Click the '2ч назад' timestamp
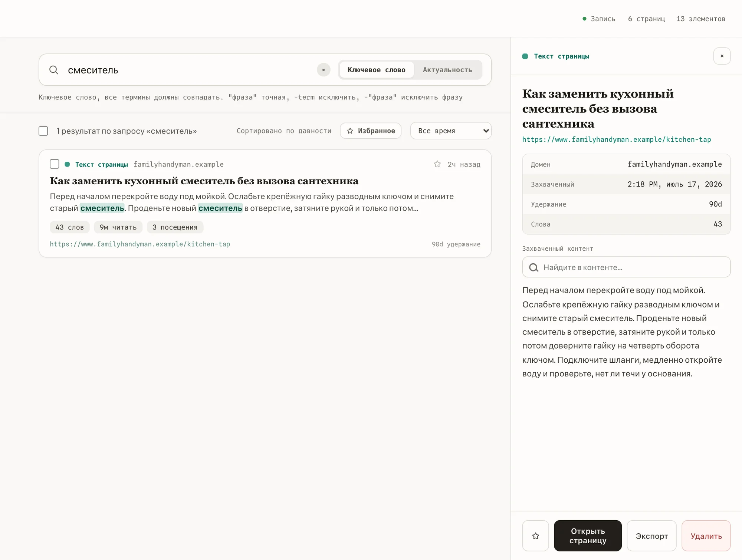 coord(464,164)
